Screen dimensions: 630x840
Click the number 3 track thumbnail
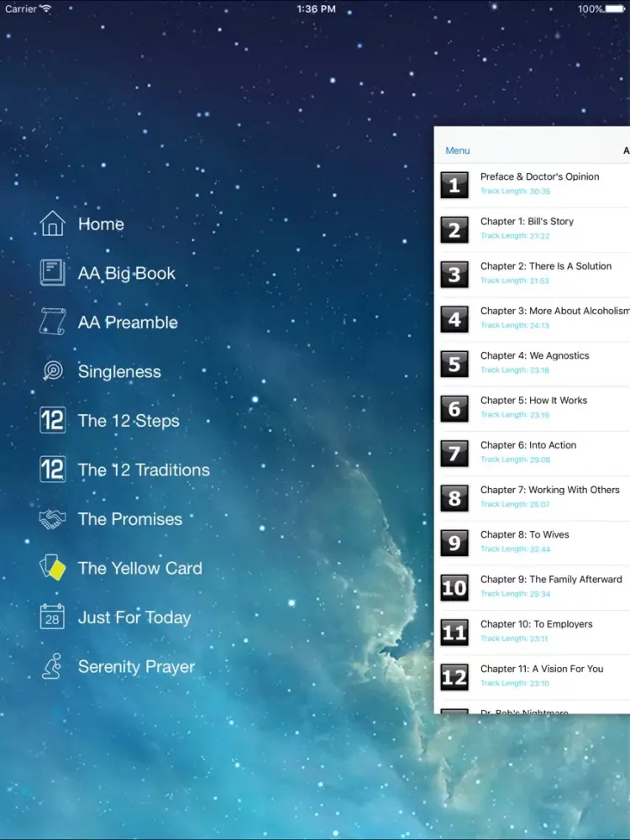454,275
